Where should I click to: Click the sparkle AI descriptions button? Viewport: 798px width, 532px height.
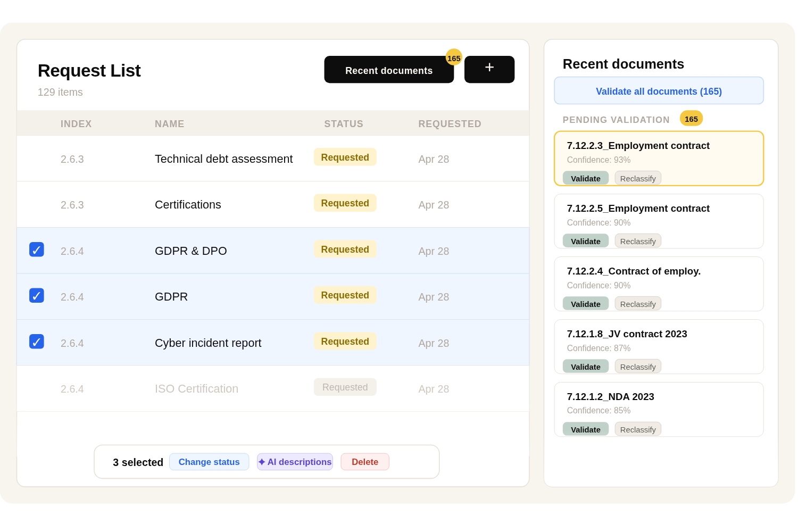[295, 462]
